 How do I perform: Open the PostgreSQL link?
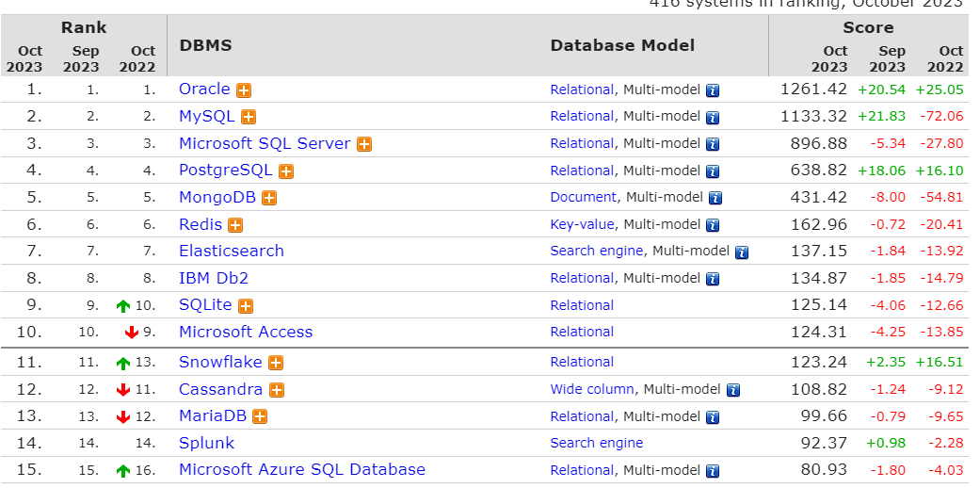(x=226, y=171)
